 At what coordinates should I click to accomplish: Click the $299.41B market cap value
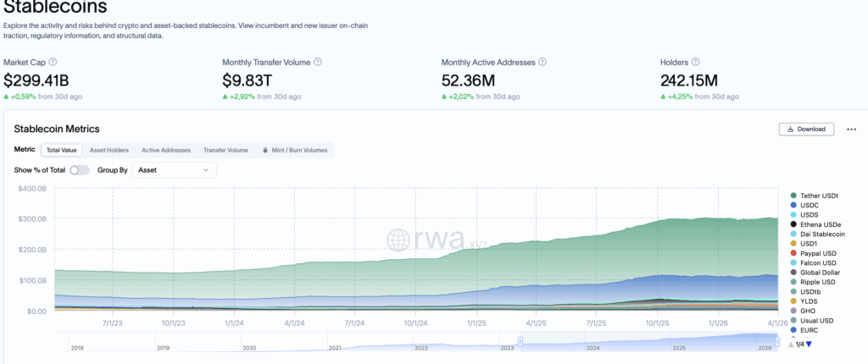[x=36, y=80]
